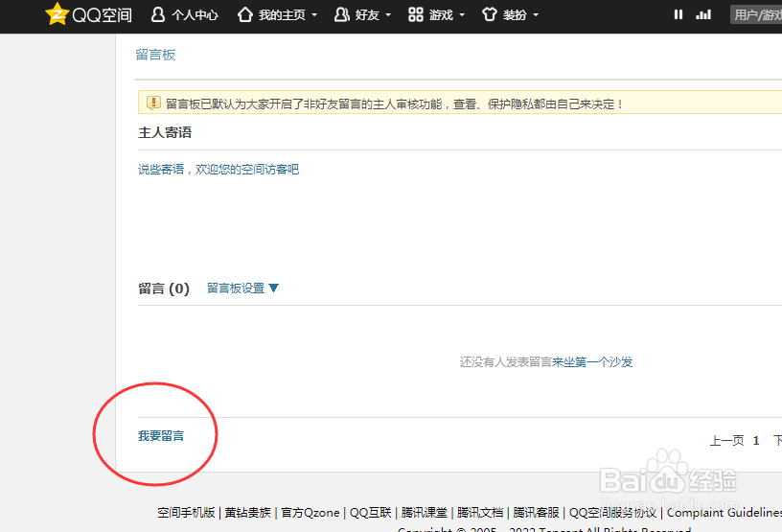The image size is (782, 532).
Task: Open 官方Qzone footer link
Action: [x=310, y=513]
